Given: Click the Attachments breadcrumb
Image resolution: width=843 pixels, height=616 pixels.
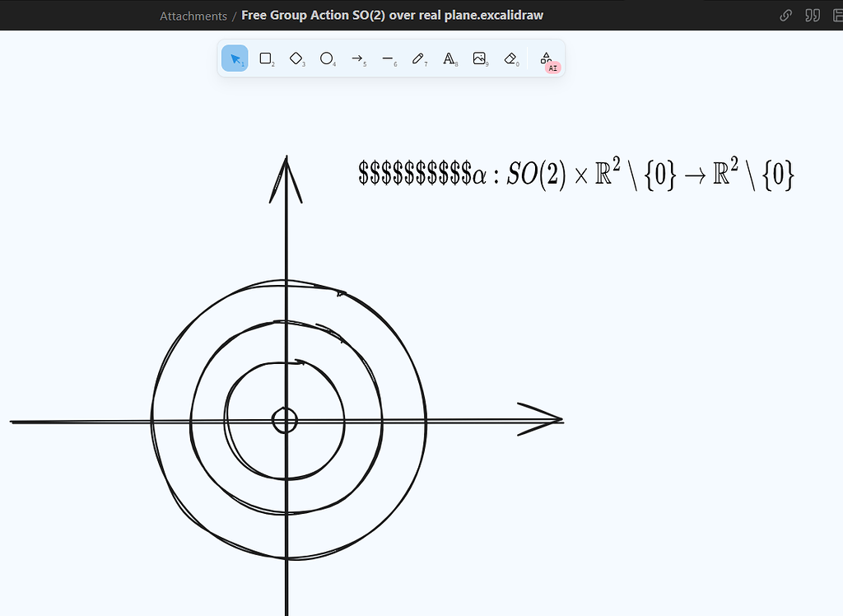Looking at the screenshot, I should [193, 16].
